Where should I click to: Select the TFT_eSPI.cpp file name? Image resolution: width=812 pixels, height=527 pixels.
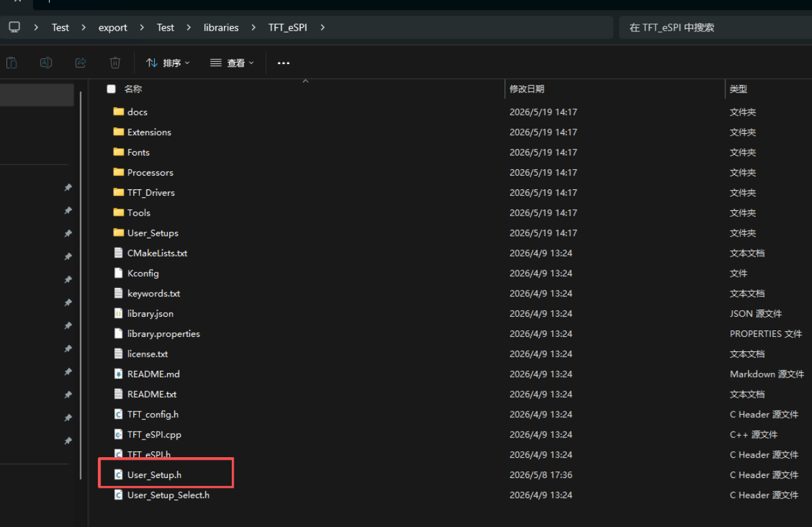pos(154,434)
